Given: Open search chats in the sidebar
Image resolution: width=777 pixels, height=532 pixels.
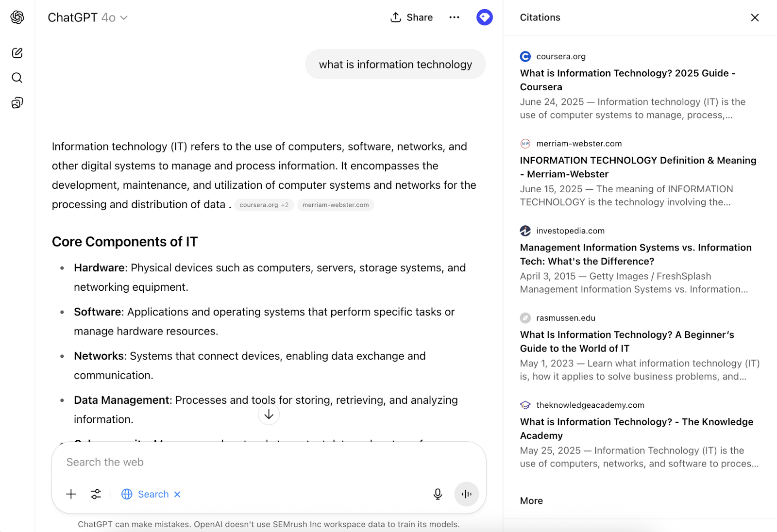Looking at the screenshot, I should (x=17, y=78).
